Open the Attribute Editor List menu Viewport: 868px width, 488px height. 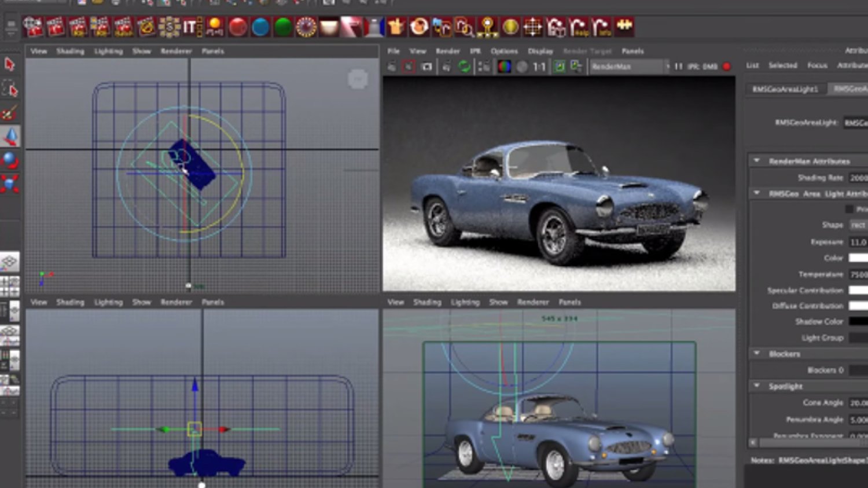click(x=752, y=65)
